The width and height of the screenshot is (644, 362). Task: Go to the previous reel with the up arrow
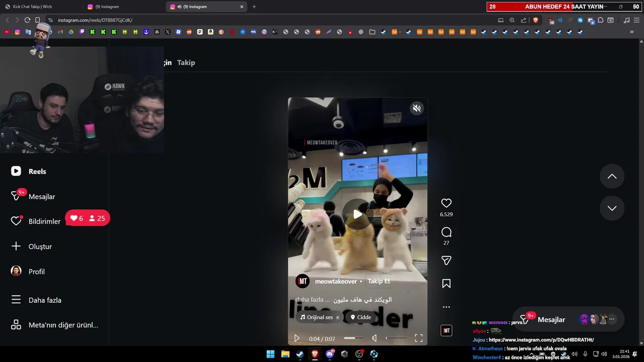612,176
